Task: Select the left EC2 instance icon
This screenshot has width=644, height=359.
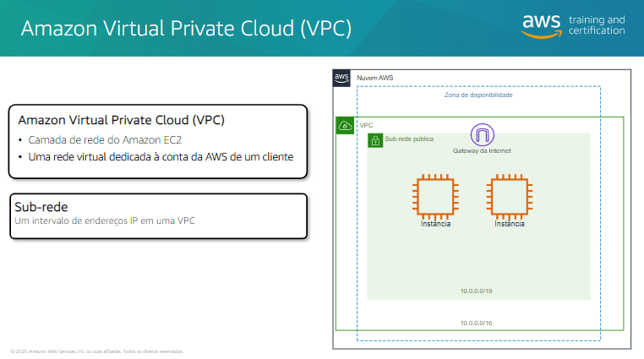Action: point(435,197)
